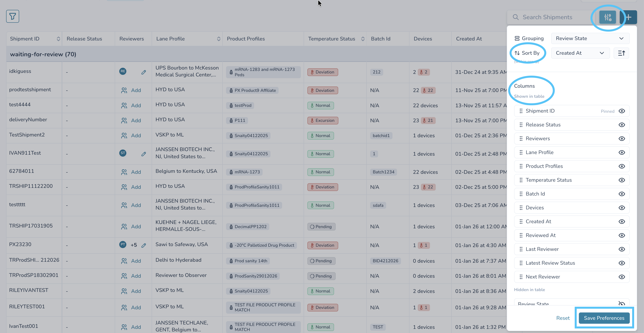Open the Grouping Review State dropdown
The height and width of the screenshot is (333, 644).
click(590, 39)
